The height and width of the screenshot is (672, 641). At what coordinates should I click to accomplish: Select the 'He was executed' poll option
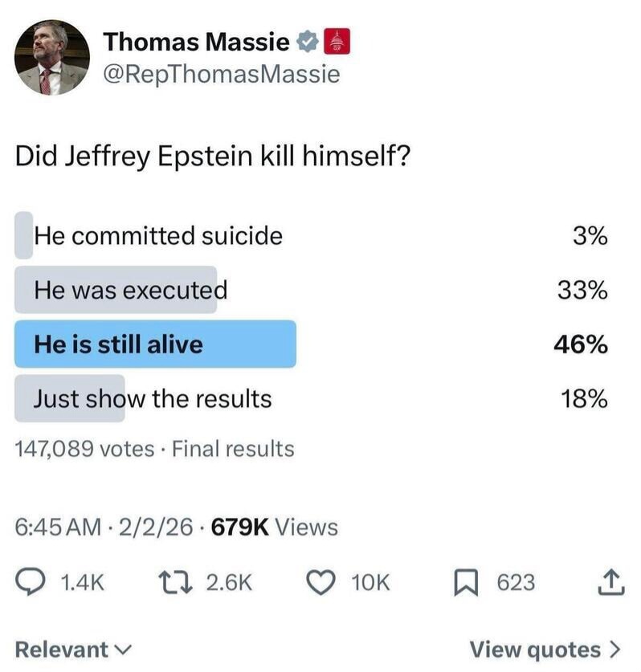pos(130,289)
